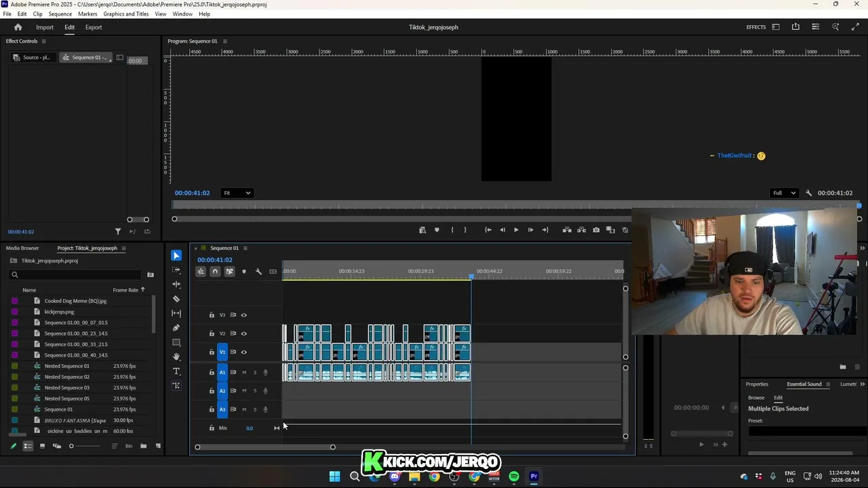The width and height of the screenshot is (868, 488).
Task: Toggle Linked Selection in timeline
Action: 229,272
